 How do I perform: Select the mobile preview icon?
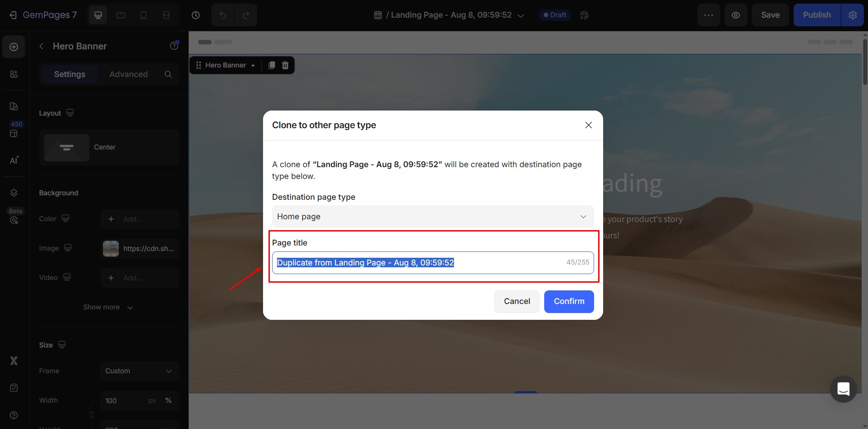[143, 14]
